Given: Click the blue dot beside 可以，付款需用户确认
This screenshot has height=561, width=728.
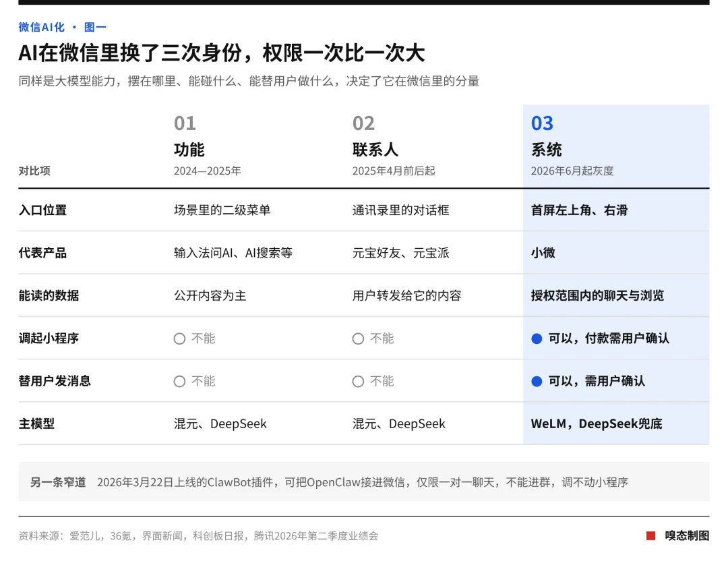Looking at the screenshot, I should point(537,338).
